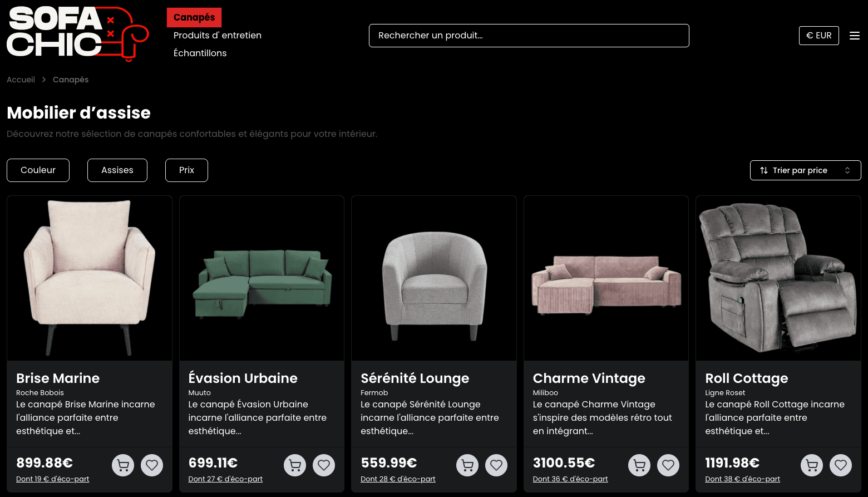Select the EUR currency selector
Image resolution: width=868 pixels, height=497 pixels.
tap(818, 35)
